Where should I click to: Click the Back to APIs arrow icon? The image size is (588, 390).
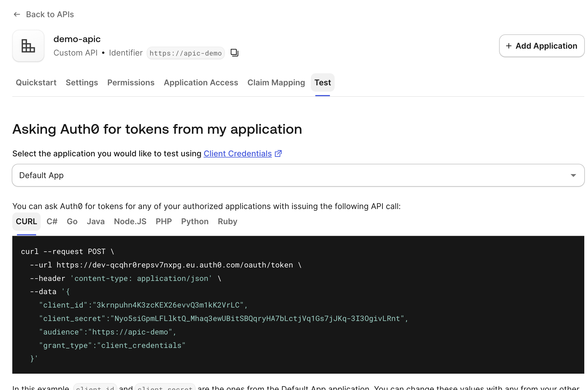(17, 14)
